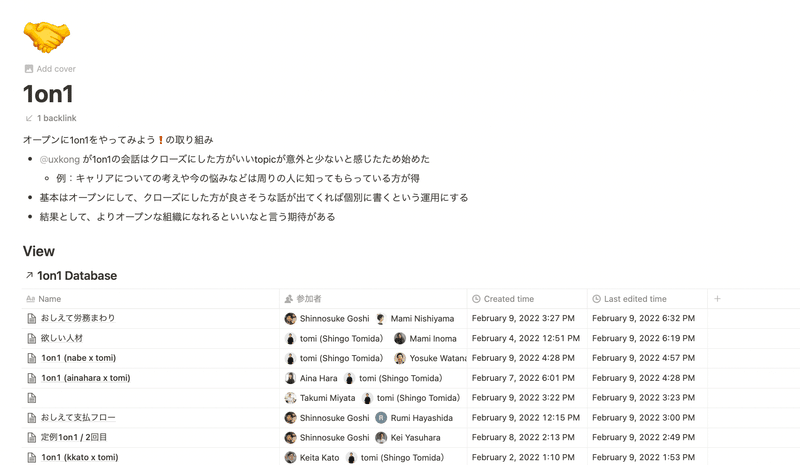
Task: Click tomi (Shingo Tomida) in 欲しい人材 row
Action: tap(334, 338)
